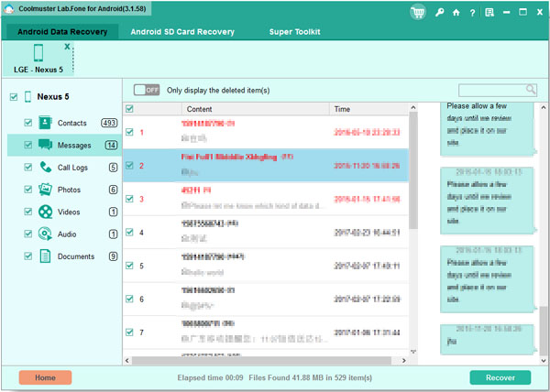Click the Nexus 5 phone icon in tree
This screenshot has height=392, width=550.
coord(28,97)
